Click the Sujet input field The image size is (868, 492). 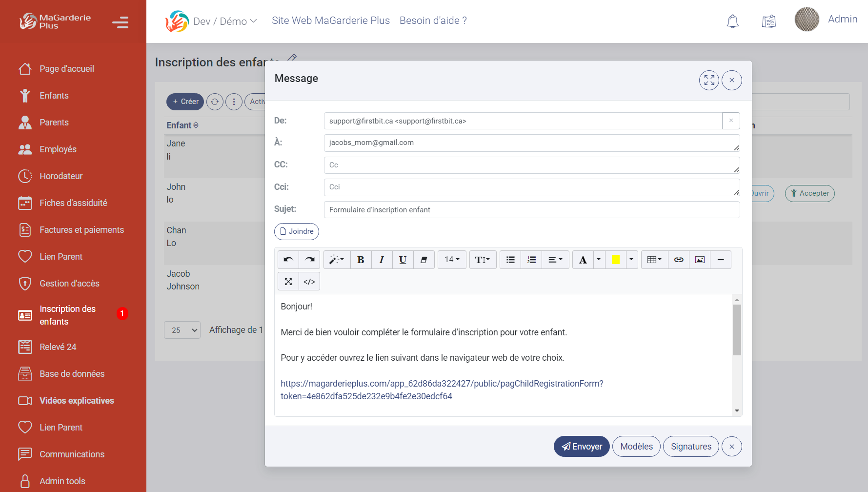coord(531,210)
